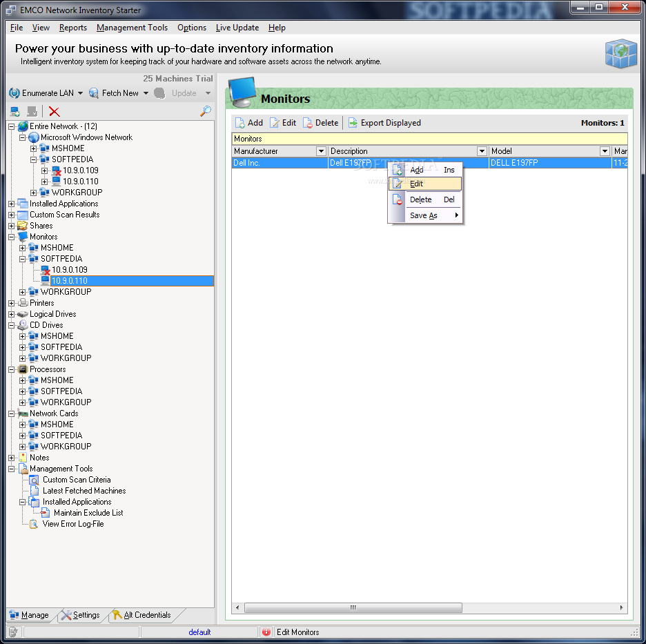Open the Management Tools menu
Image resolution: width=646 pixels, height=644 pixels.
(x=133, y=28)
